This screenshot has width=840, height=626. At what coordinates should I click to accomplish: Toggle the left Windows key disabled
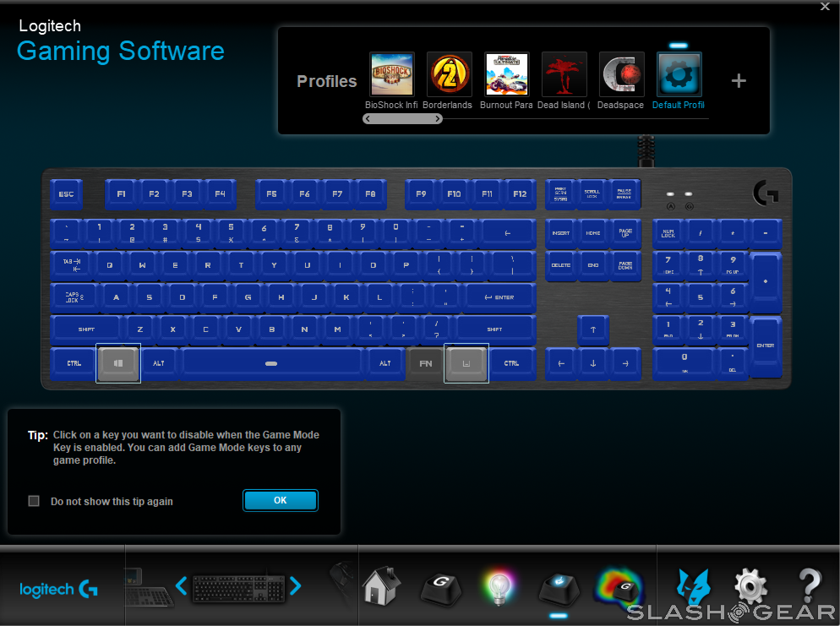118,363
